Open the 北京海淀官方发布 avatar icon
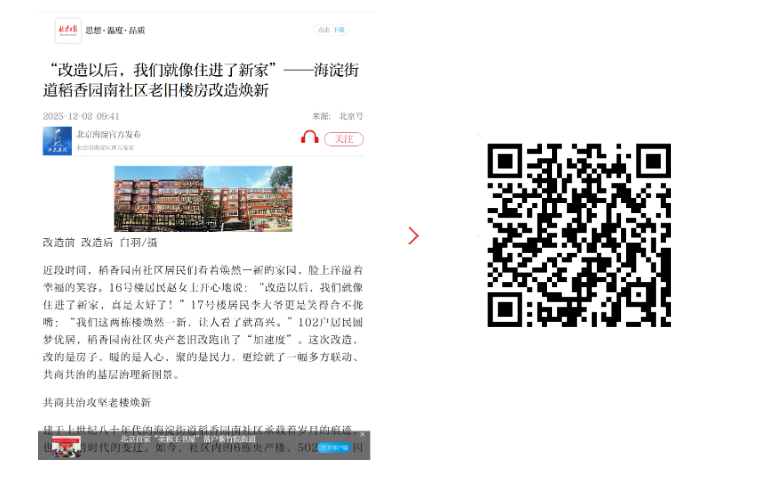Screen dimensions: 761x496 tap(57, 140)
